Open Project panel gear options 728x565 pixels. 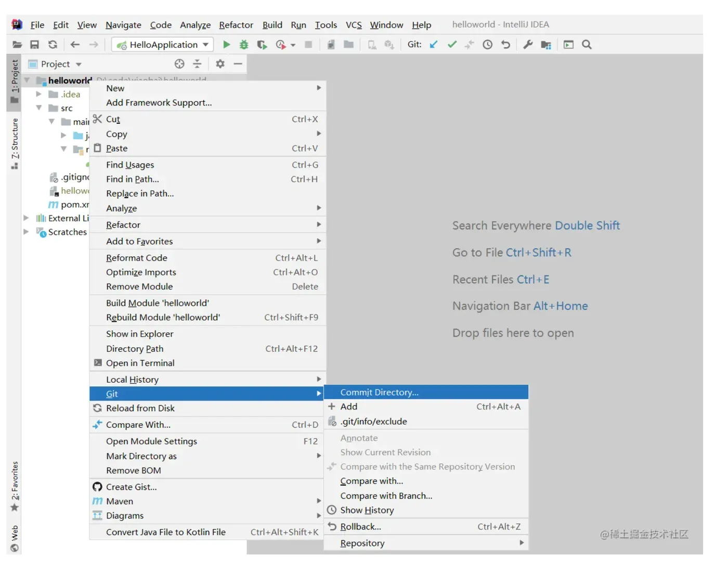220,64
